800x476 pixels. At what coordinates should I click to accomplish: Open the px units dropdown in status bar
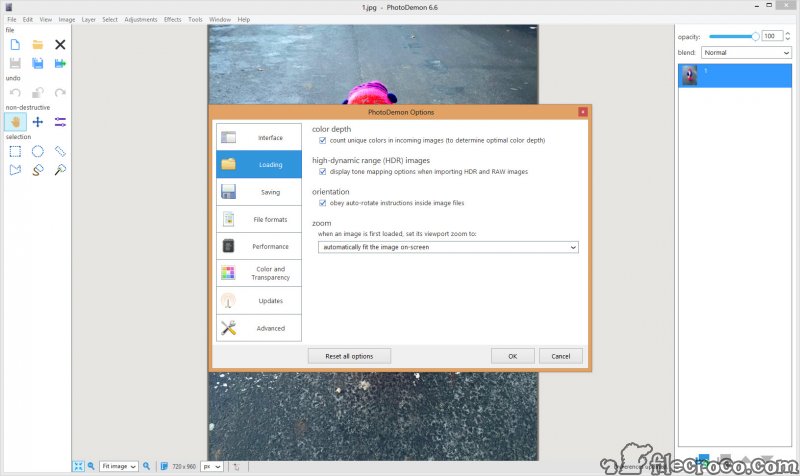pos(212,466)
